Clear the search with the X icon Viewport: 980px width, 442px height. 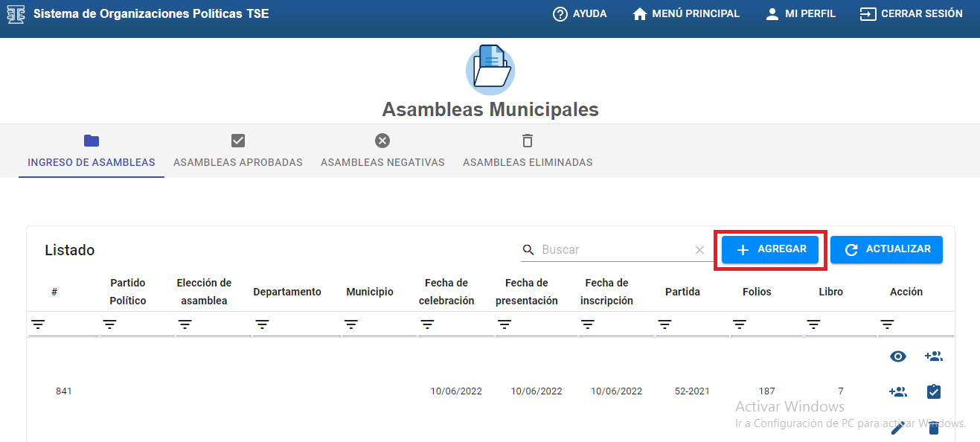coord(699,250)
